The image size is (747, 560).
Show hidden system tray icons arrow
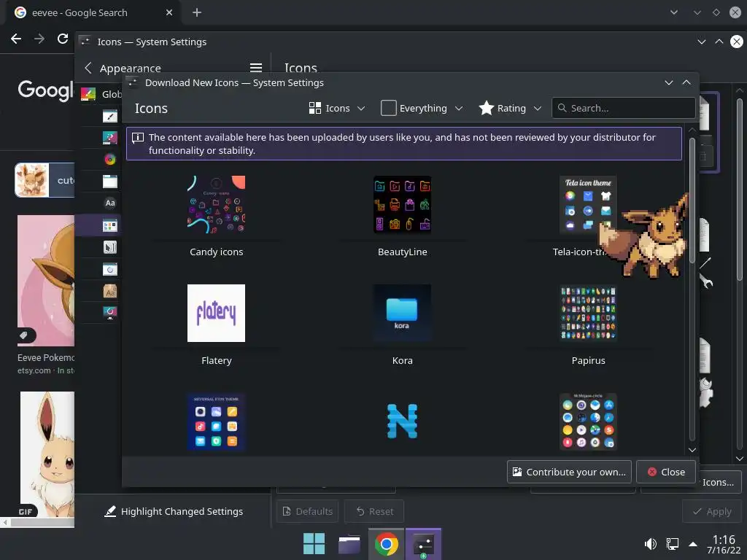693,544
